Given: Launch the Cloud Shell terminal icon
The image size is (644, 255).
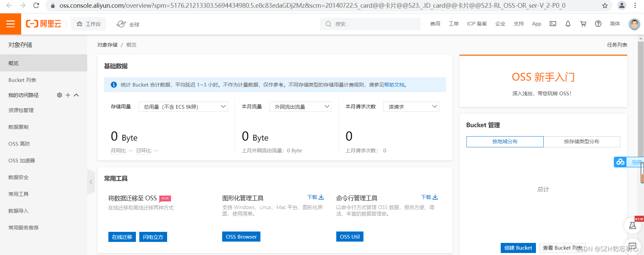Looking at the screenshot, I should [x=553, y=24].
